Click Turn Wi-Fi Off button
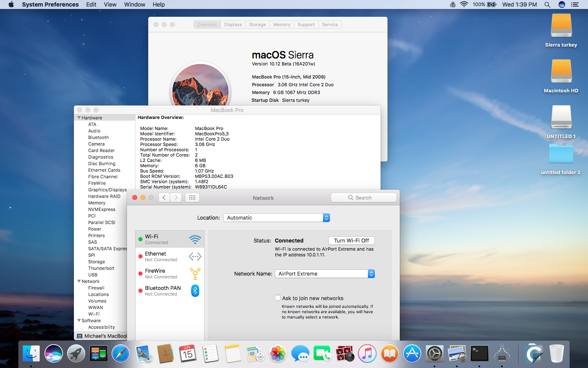The height and width of the screenshot is (368, 588). pos(352,240)
